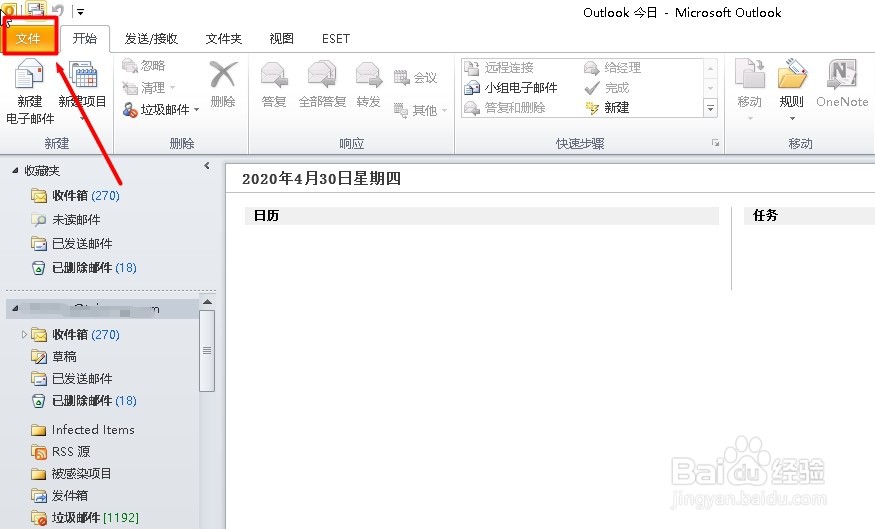875x529 pixels.
Task: Click the undo arrow in quick access
Action: pos(57,10)
